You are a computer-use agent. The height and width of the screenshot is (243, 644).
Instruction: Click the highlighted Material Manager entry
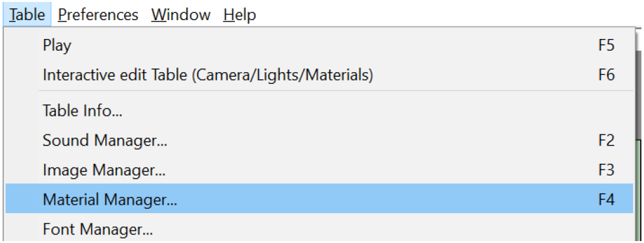[319, 199]
